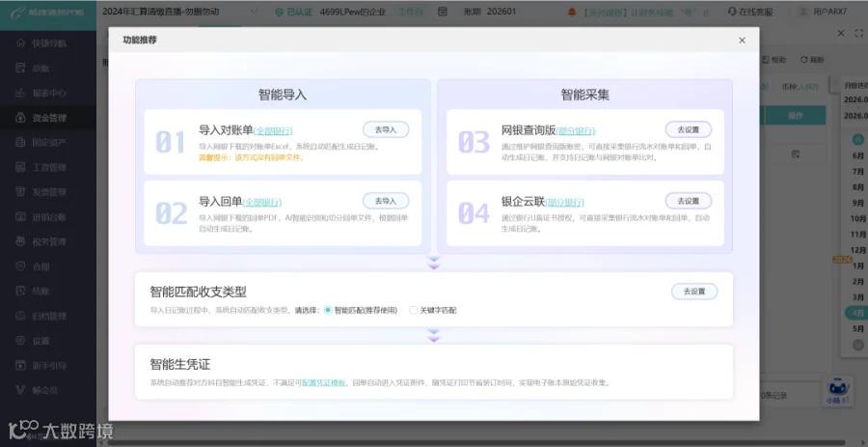Click the 已认证 verified badge
Viewport: 868px width, 447px height.
(293, 12)
